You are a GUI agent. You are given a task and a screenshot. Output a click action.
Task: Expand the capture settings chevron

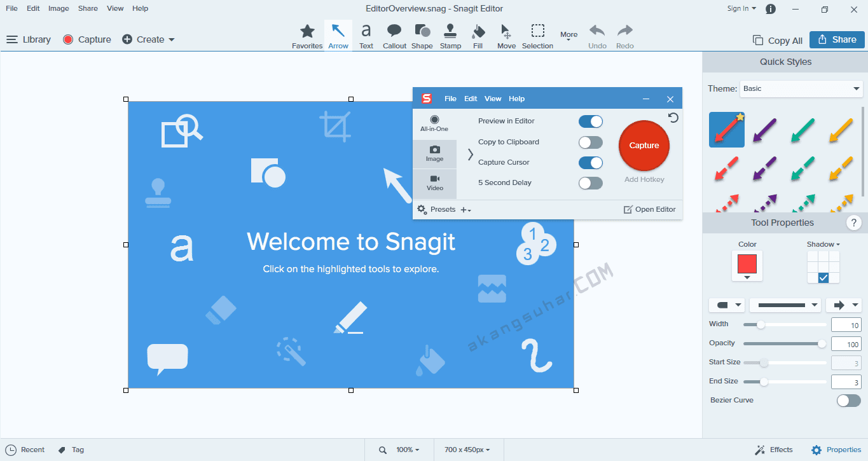[470, 154]
